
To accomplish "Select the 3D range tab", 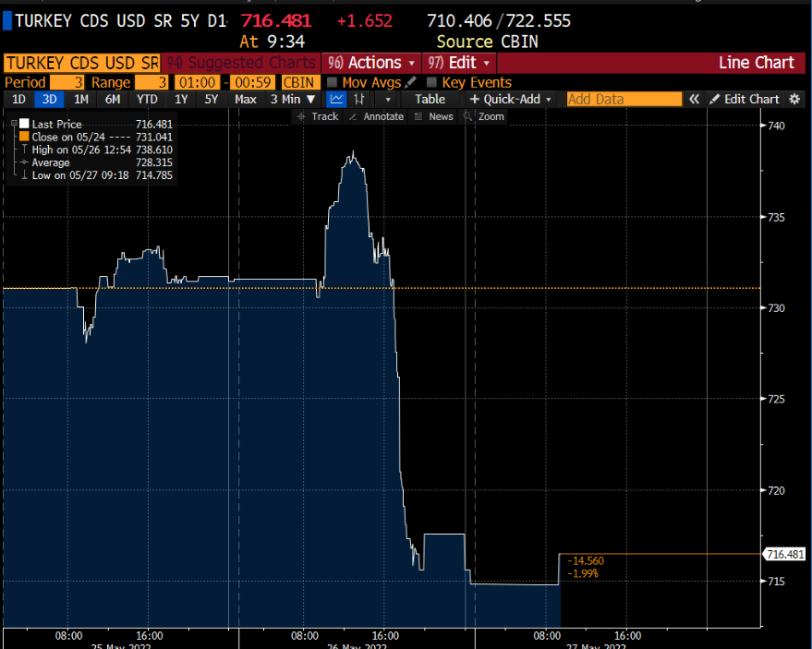I will click(49, 99).
